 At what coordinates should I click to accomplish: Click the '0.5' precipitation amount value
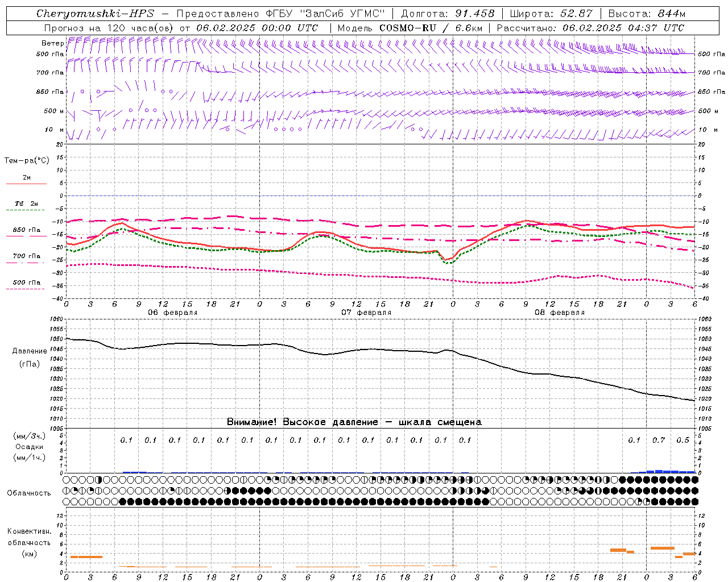682,440
